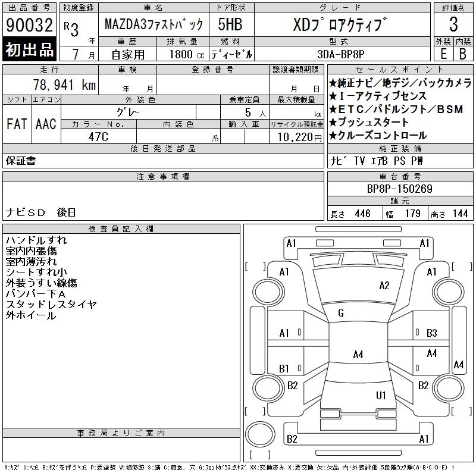Click the "B3" mark on the car diagram
The height and width of the screenshot is (476, 476).
coord(432,333)
